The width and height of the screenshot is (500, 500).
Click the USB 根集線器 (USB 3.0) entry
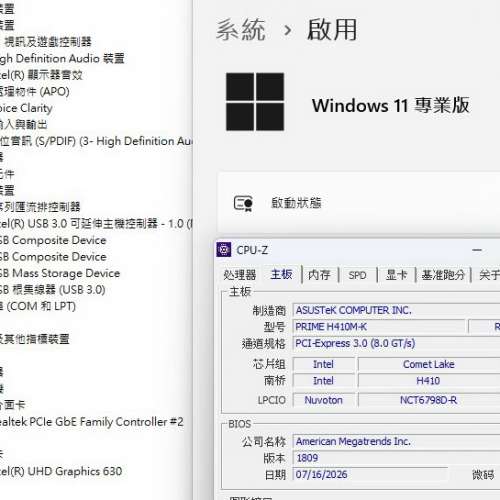point(53,290)
